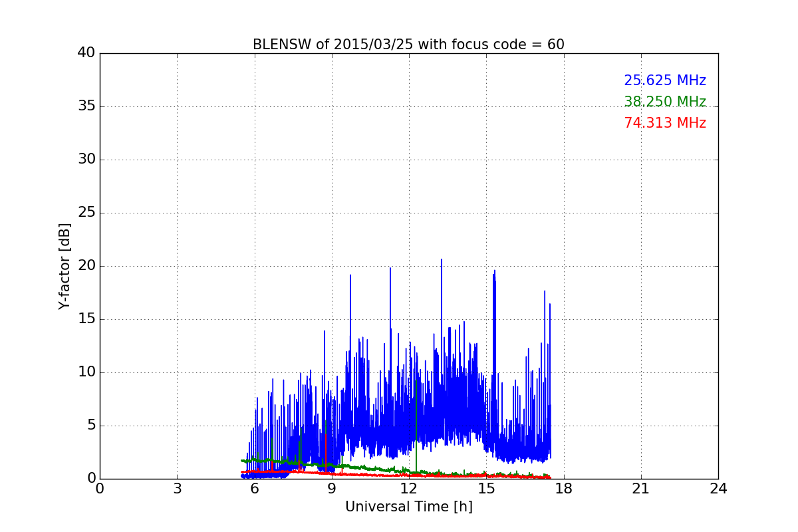Click the x-axis tick label 21

click(641, 488)
